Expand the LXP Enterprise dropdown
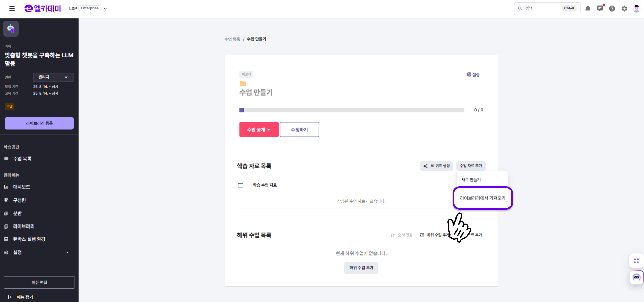 click(105, 9)
